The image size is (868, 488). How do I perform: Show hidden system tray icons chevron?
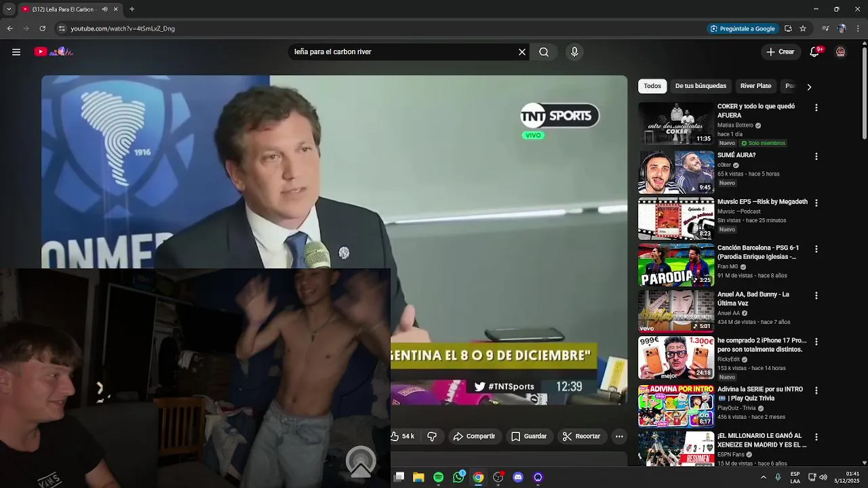[x=763, y=477]
